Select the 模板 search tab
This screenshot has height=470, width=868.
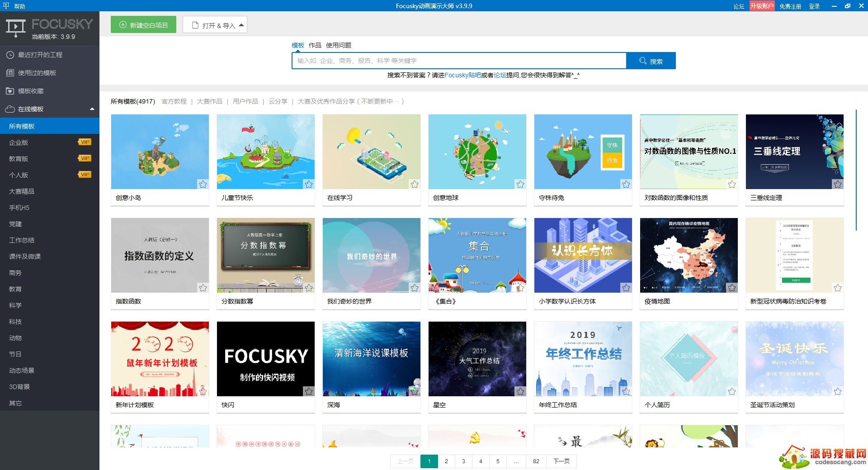point(298,45)
